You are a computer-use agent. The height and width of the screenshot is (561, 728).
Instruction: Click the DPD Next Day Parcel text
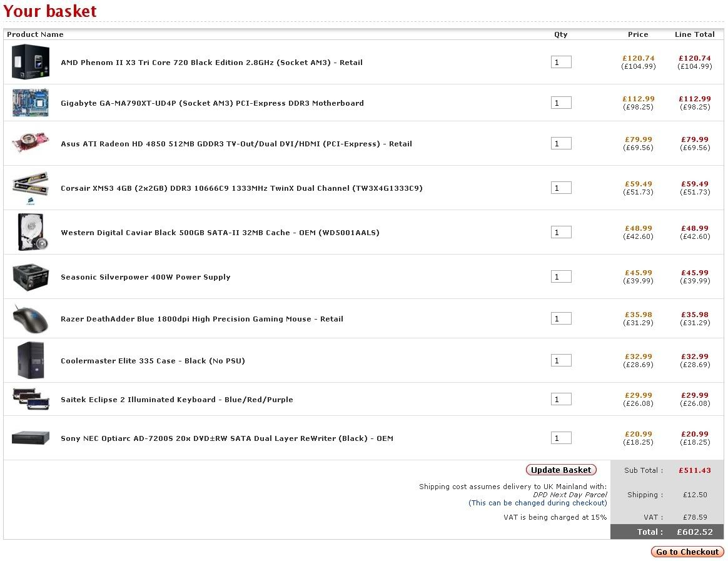coord(570,495)
